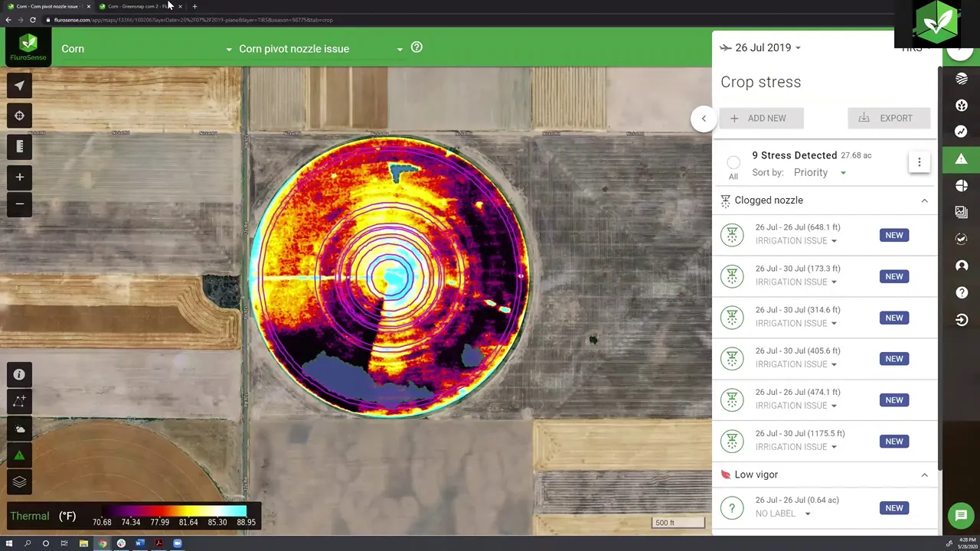Image resolution: width=980 pixels, height=551 pixels.
Task: Select the 26 Jul - 30 Jul (1175.5 ft) entry
Action: pos(825,442)
